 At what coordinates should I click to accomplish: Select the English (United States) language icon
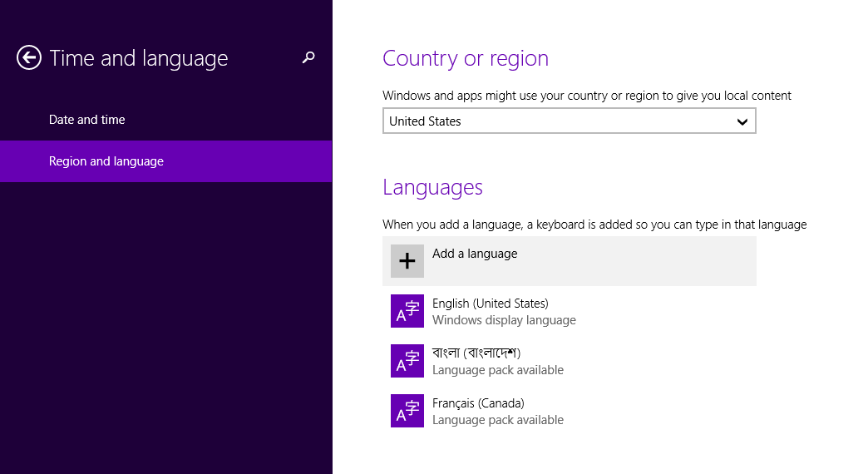[407, 311]
